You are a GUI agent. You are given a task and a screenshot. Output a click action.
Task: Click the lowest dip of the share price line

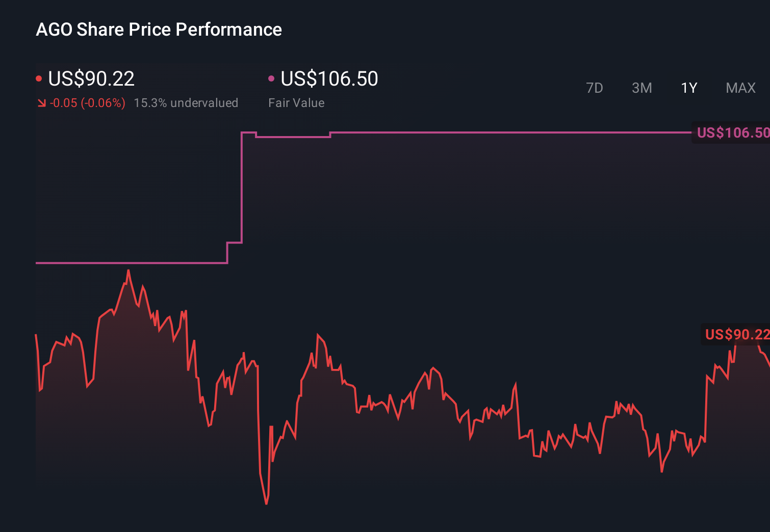pos(267,502)
